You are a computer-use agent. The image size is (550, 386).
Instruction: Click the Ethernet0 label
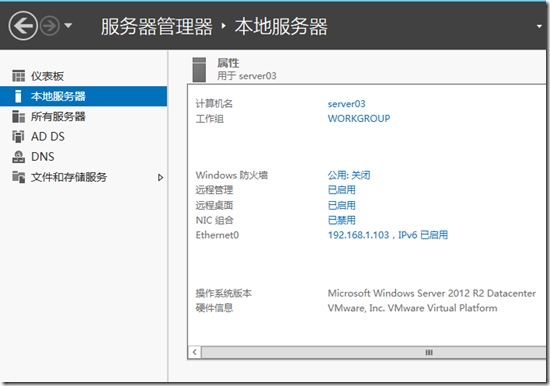pyautogui.click(x=217, y=235)
